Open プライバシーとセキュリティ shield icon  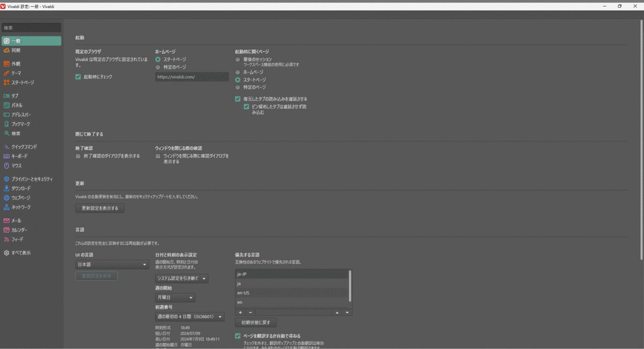6,179
